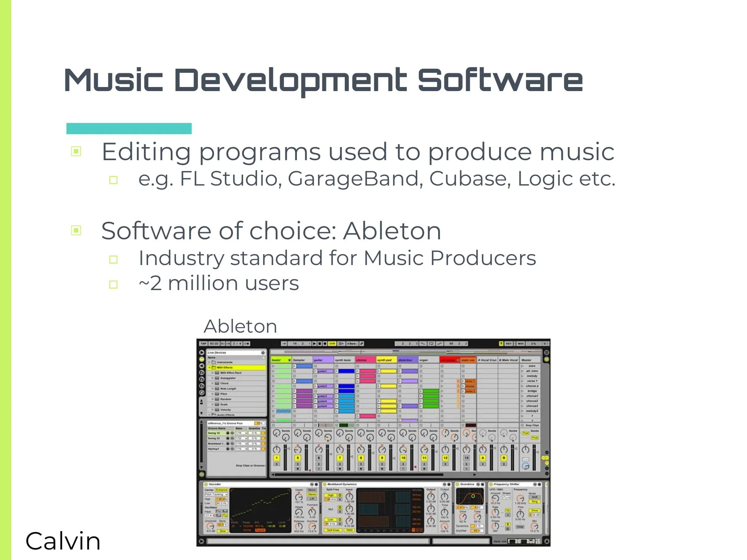This screenshot has height=560, width=747.
Task: Open Swing 16 base dropdown
Action: tap(241, 433)
